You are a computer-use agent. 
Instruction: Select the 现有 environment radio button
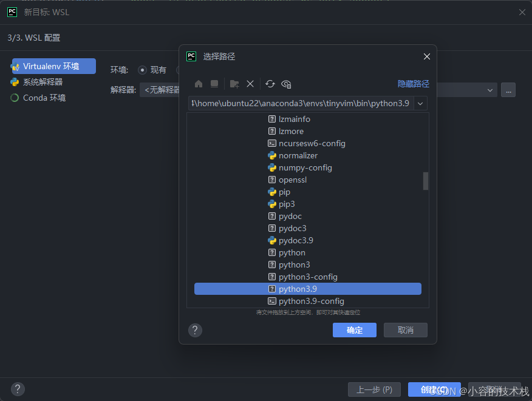[142, 70]
